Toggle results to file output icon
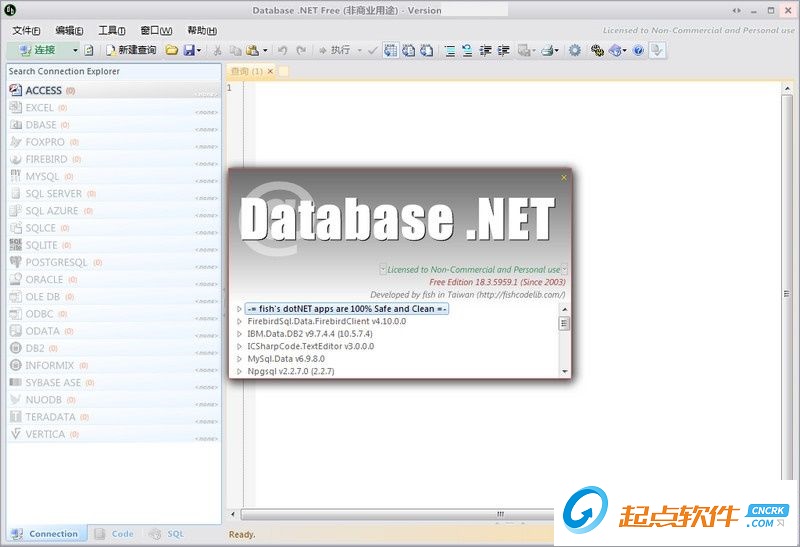This screenshot has width=800, height=547. [x=427, y=50]
